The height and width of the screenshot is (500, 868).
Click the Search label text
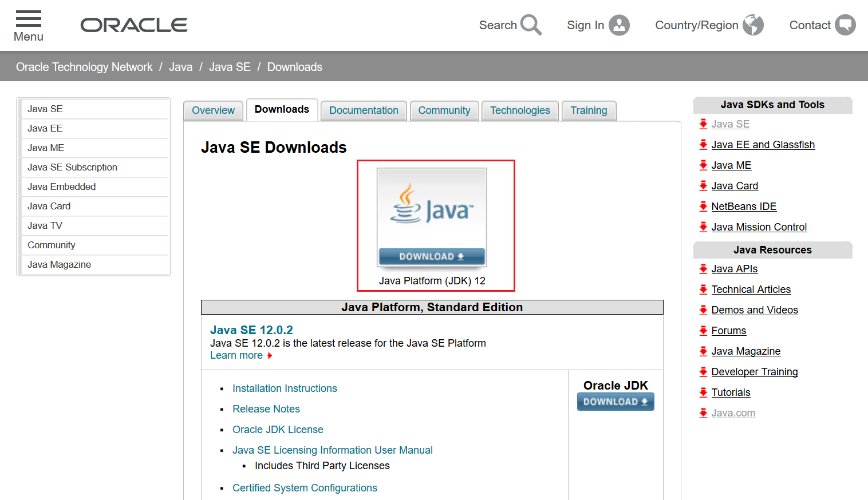498,25
